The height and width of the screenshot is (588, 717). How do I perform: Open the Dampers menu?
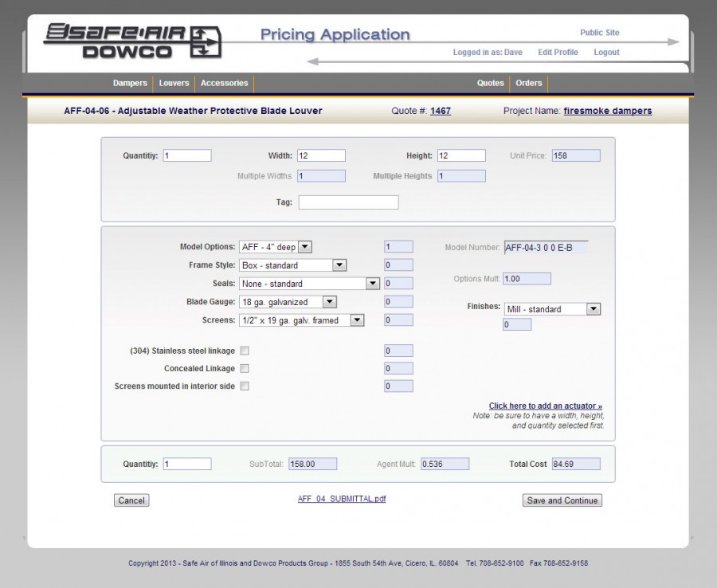(x=130, y=83)
